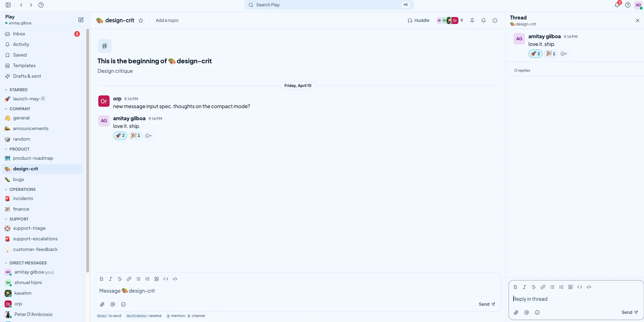
Task: Insert bulleted list in channel composer
Action: point(138,279)
